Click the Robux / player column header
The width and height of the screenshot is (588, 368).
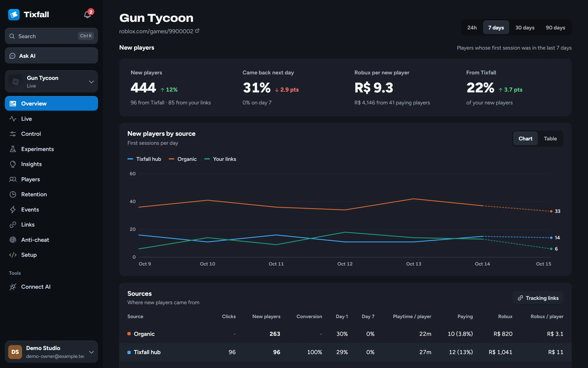(x=547, y=316)
